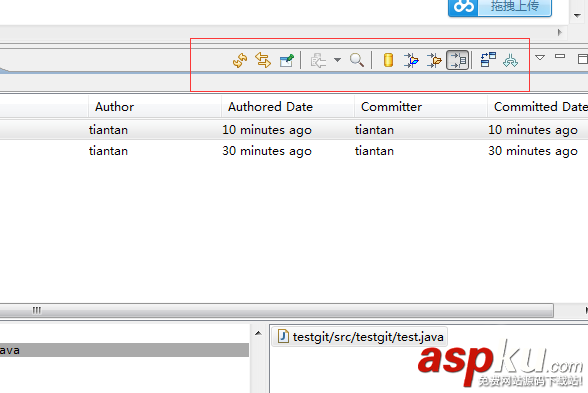Click committer tiantan in the 30 minutes row
588x393 pixels.
tap(374, 151)
